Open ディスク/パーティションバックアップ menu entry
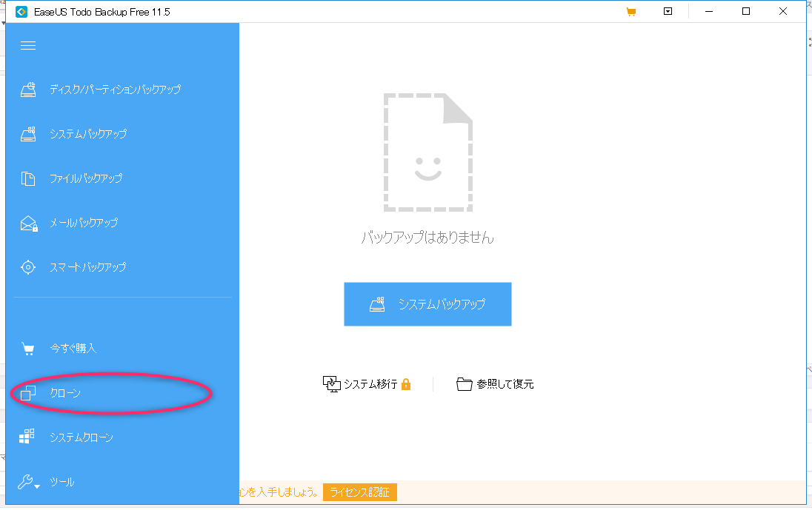This screenshot has width=812, height=510. click(x=115, y=90)
